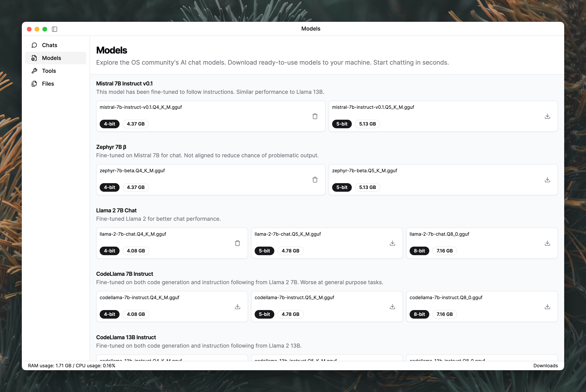Delete the llama-2-7b-chat Q4_K_M model

(x=237, y=243)
